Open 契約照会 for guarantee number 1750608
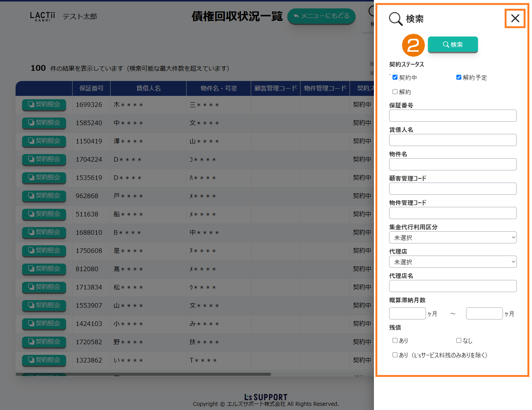This screenshot has width=532, height=410. point(44,251)
